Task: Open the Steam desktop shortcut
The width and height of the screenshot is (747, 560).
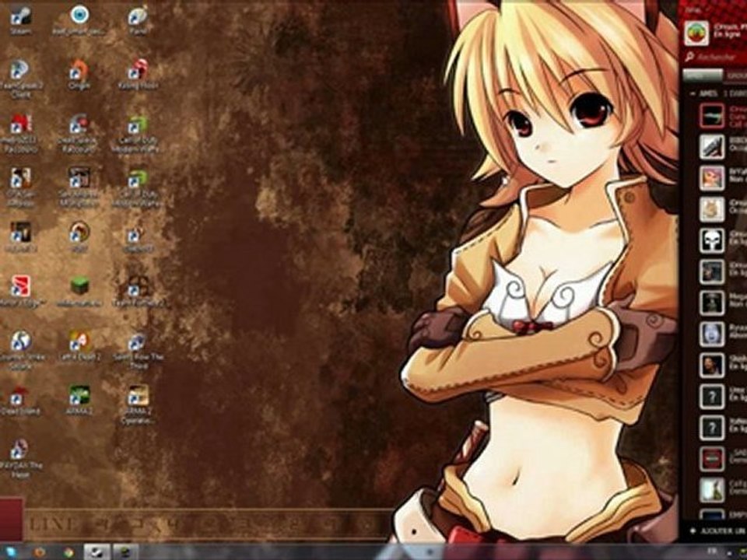Action: [x=20, y=20]
